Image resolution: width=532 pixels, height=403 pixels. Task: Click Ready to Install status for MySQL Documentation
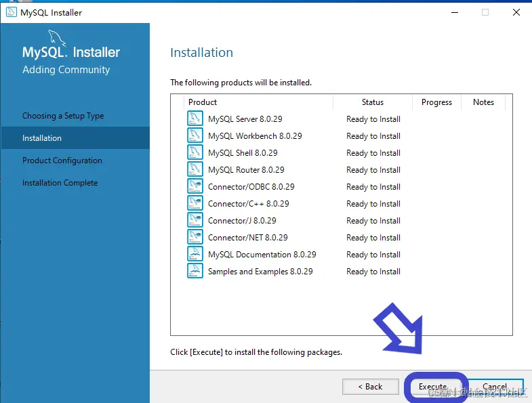click(x=373, y=255)
